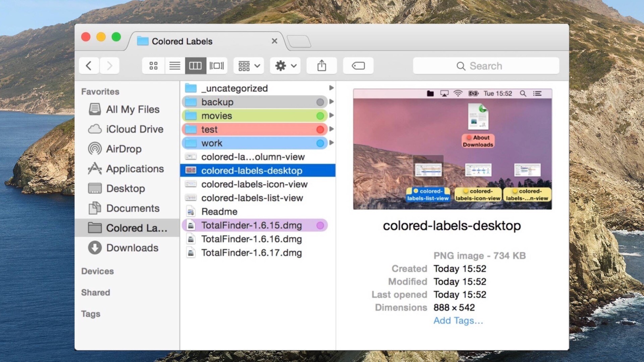Click the Add Tags... link
The height and width of the screenshot is (362, 644).
458,320
